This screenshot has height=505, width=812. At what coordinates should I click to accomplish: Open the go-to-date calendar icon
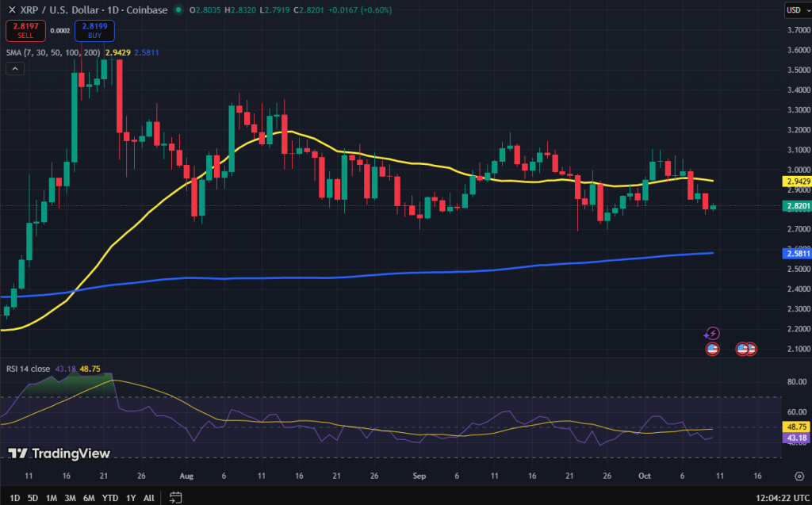click(176, 498)
